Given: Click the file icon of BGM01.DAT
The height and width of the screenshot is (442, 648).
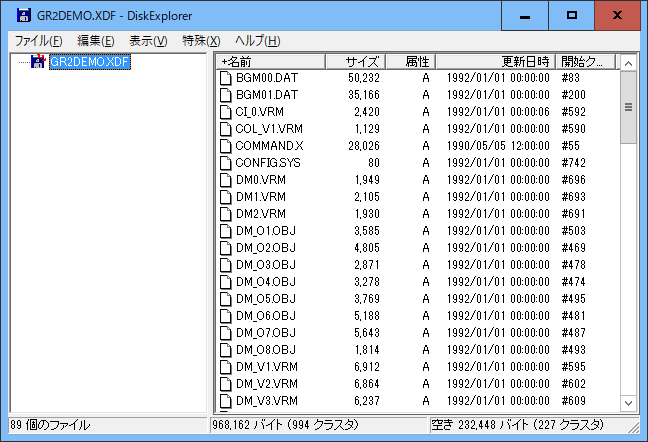Looking at the screenshot, I should tap(226, 95).
